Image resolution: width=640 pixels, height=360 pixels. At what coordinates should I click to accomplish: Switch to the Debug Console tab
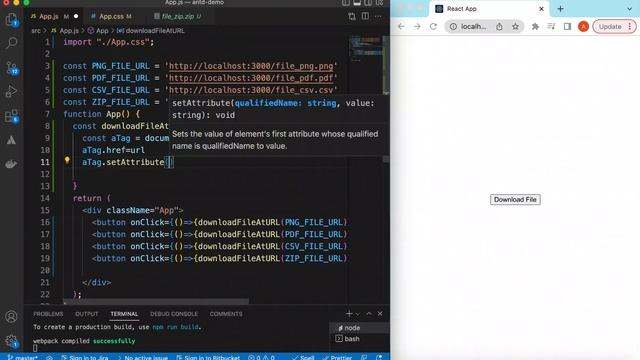click(174, 314)
